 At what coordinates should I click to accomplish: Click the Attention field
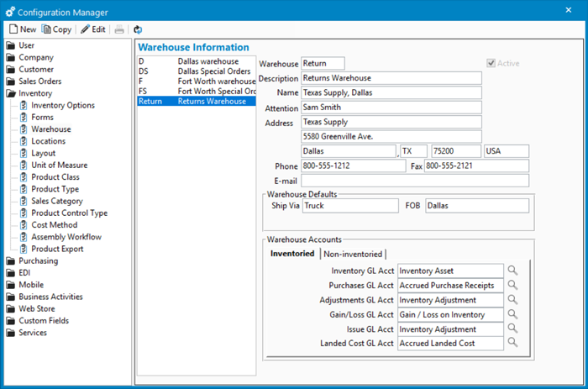point(391,108)
